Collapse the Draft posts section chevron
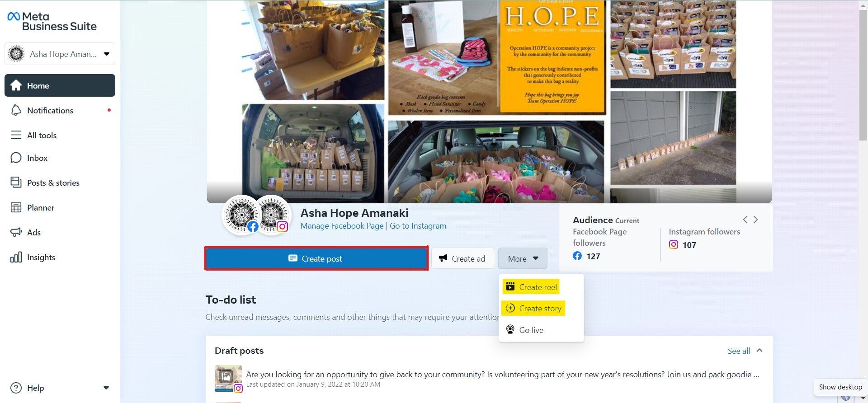 [759, 351]
